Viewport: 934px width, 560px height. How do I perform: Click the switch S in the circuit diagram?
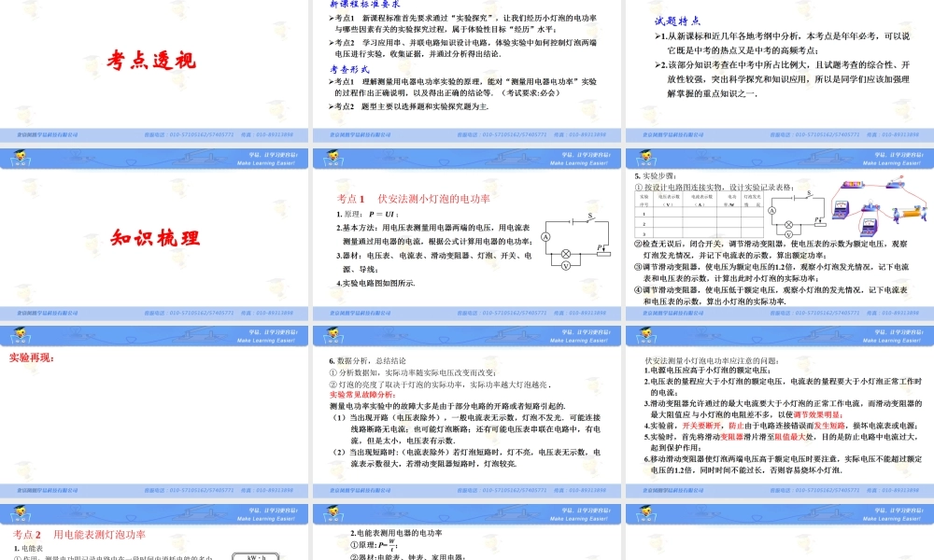pos(590,217)
